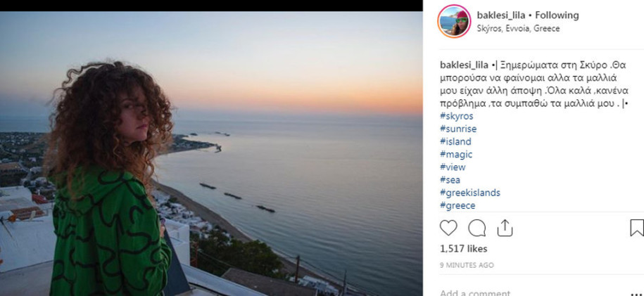This screenshot has height=296, width=644.
Task: Click baklesi_lila username in the caption
Action: pos(464,65)
